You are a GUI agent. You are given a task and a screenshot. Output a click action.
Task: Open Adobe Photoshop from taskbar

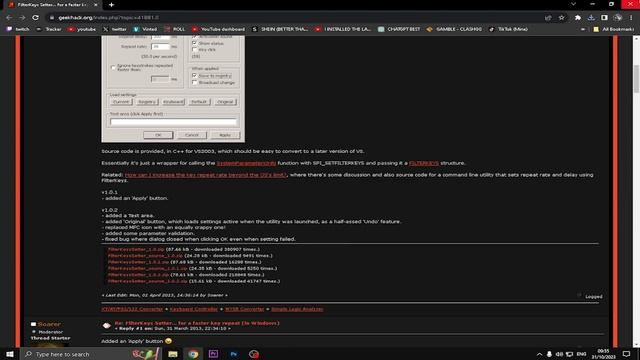233,354
